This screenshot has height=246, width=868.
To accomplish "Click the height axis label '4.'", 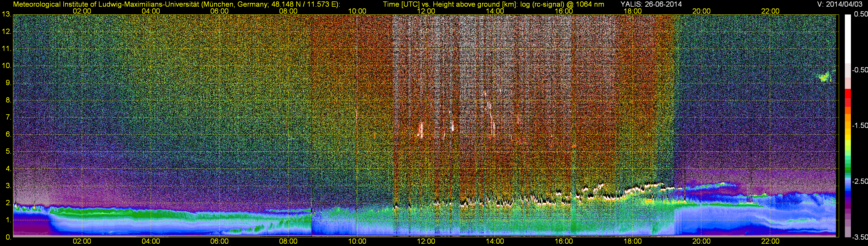I will coord(8,169).
